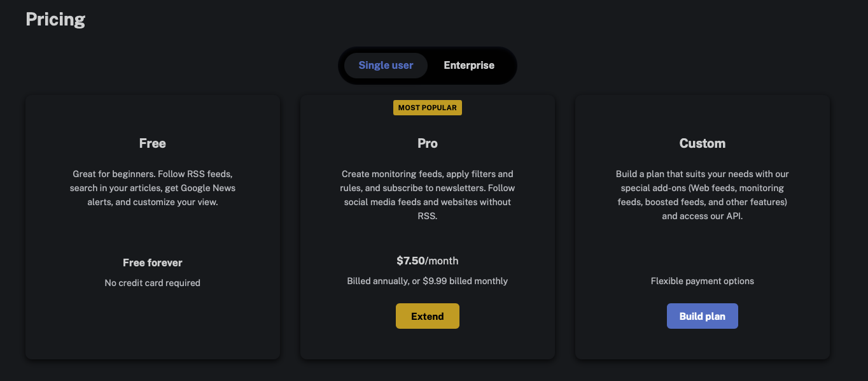
Task: Click the Custom plan title
Action: pos(702,143)
